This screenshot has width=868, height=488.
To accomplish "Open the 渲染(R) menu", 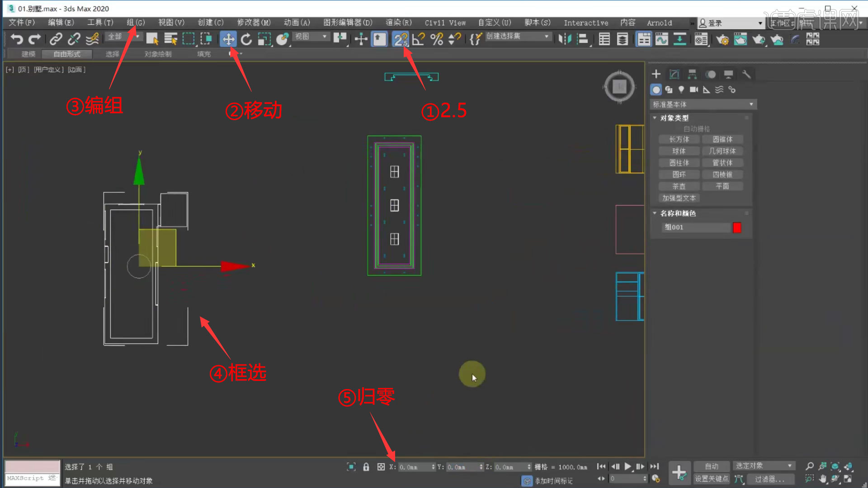I will 399,23.
